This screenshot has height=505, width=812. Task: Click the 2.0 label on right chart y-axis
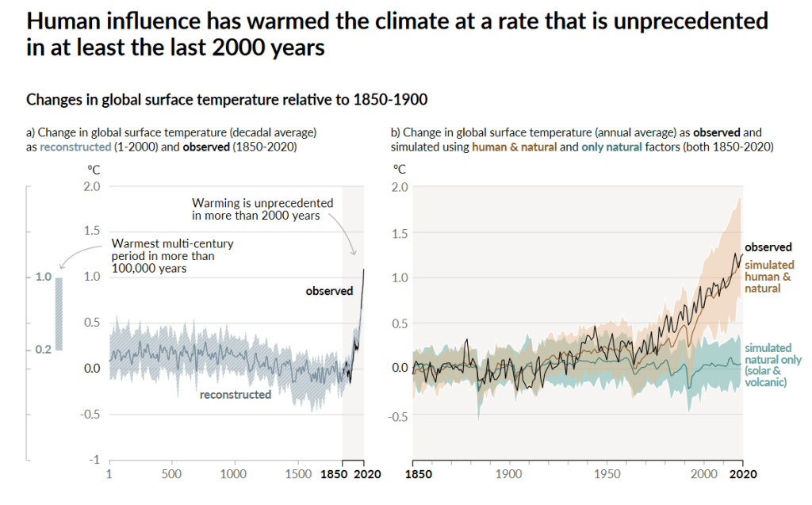(397, 186)
